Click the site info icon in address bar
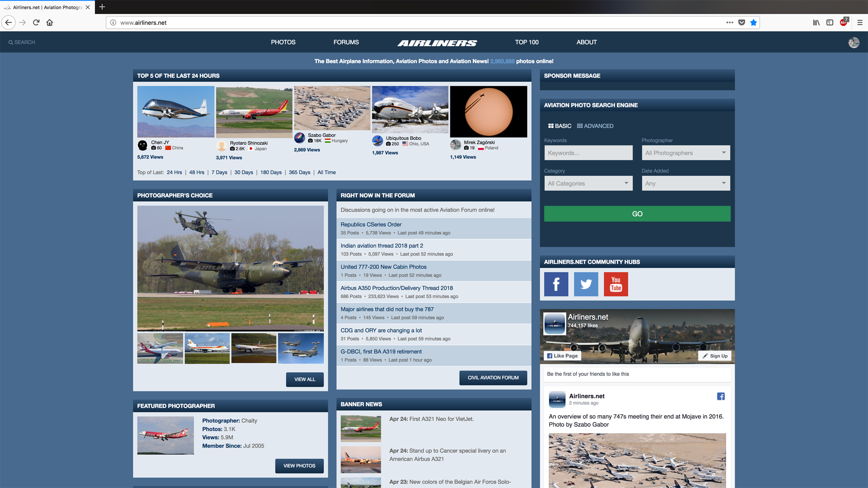 click(x=113, y=23)
